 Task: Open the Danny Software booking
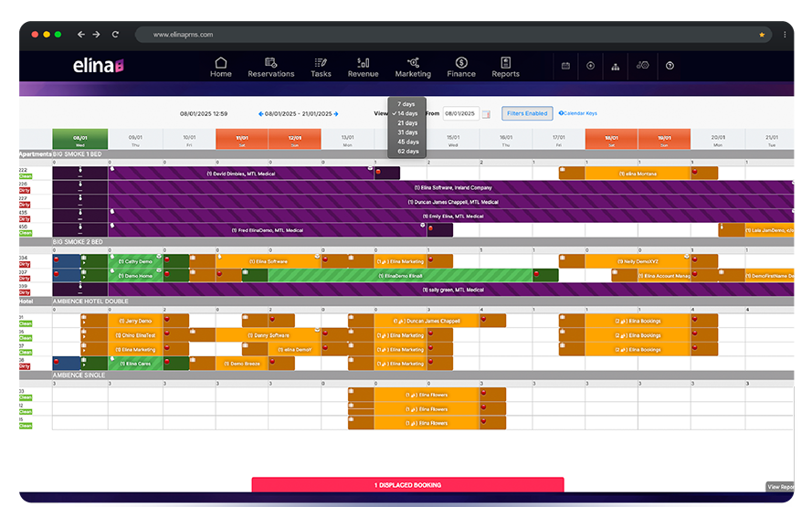point(269,335)
